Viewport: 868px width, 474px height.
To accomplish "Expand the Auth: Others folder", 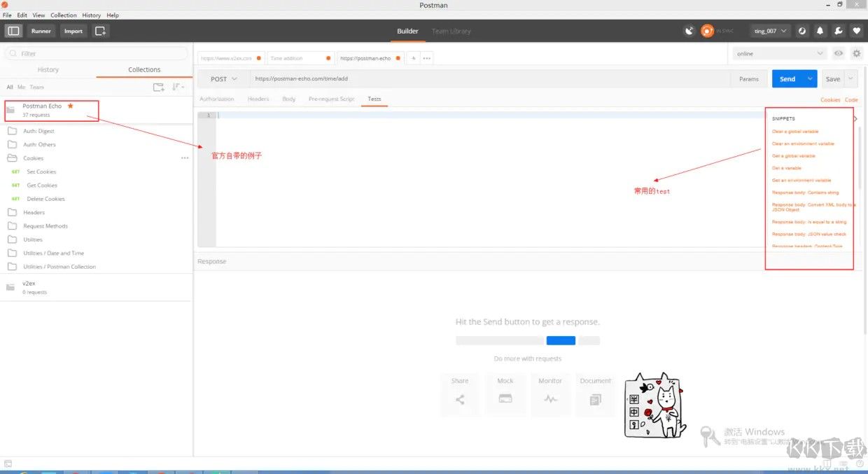I will (39, 144).
